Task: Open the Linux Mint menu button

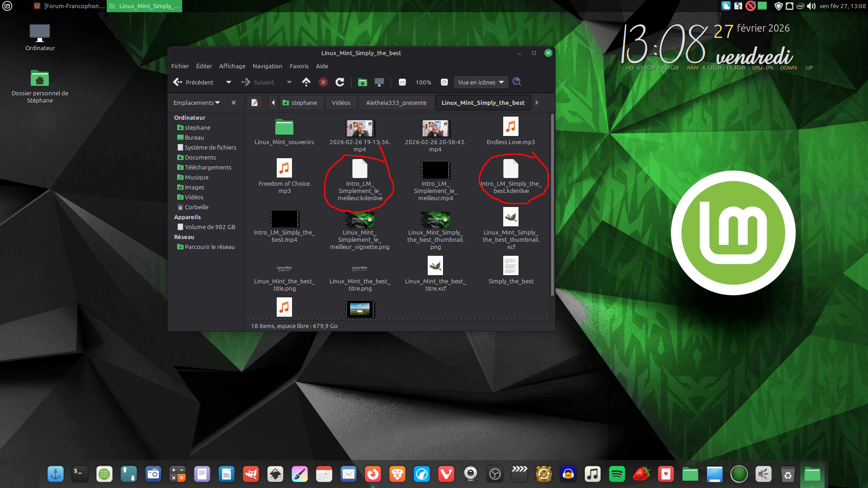Action: click(7, 6)
